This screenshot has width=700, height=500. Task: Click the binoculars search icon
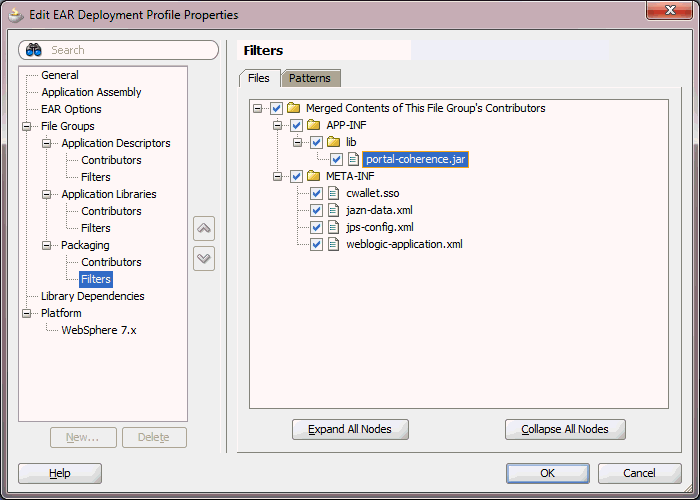(x=33, y=50)
